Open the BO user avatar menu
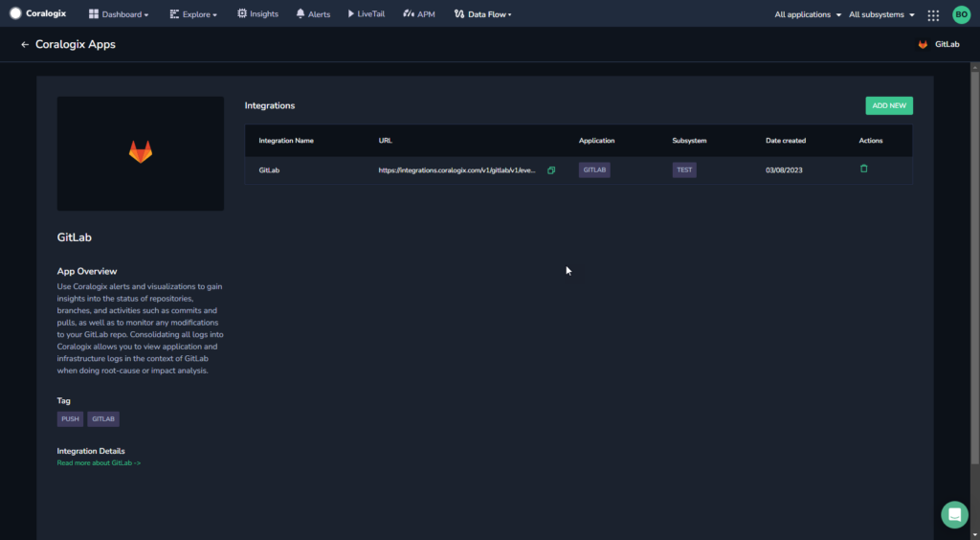The image size is (980, 540). pos(961,14)
